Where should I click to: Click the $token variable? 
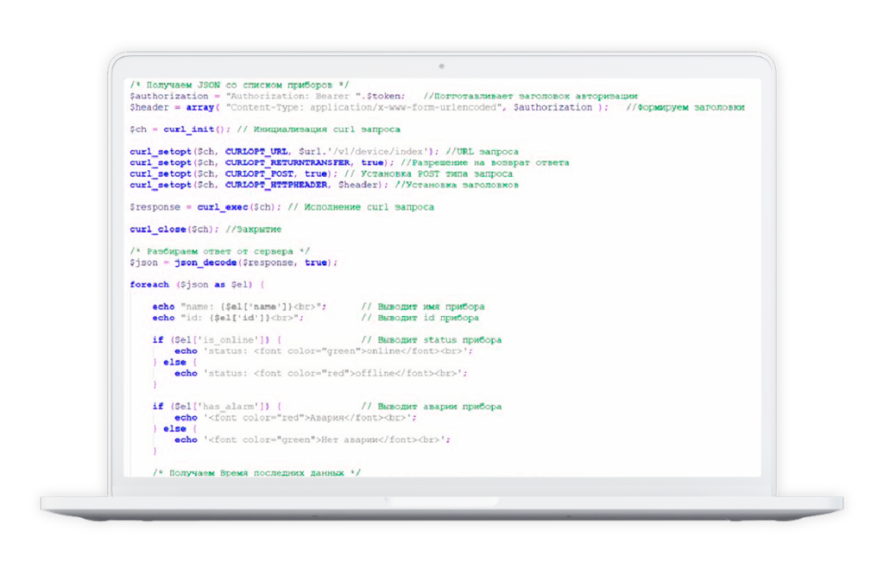coord(386,96)
